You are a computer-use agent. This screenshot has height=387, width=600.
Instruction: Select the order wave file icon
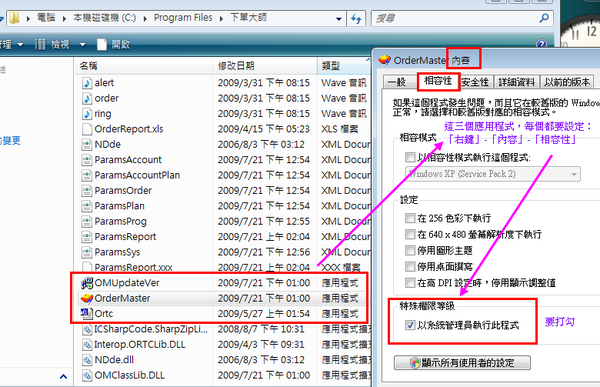87,98
